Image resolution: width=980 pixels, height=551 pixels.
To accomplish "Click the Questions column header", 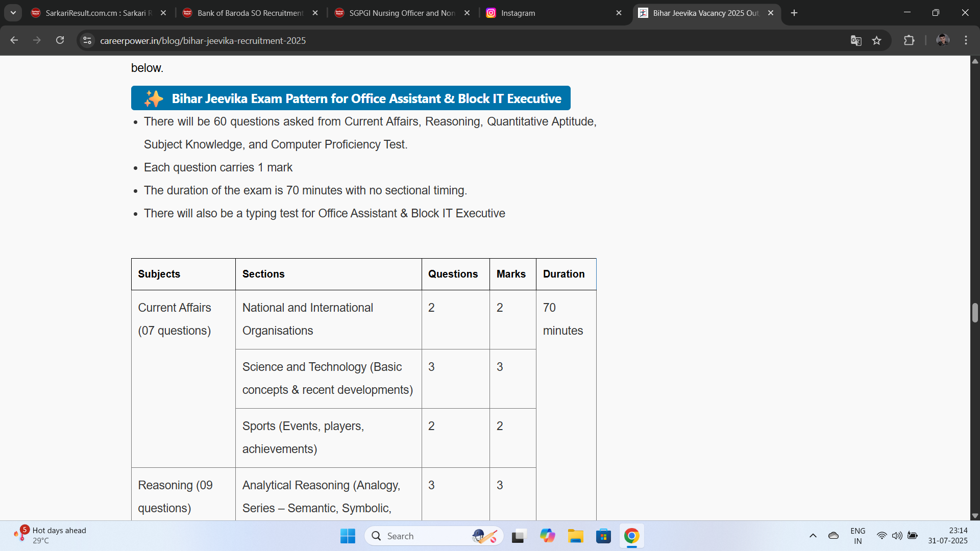I will (x=455, y=274).
